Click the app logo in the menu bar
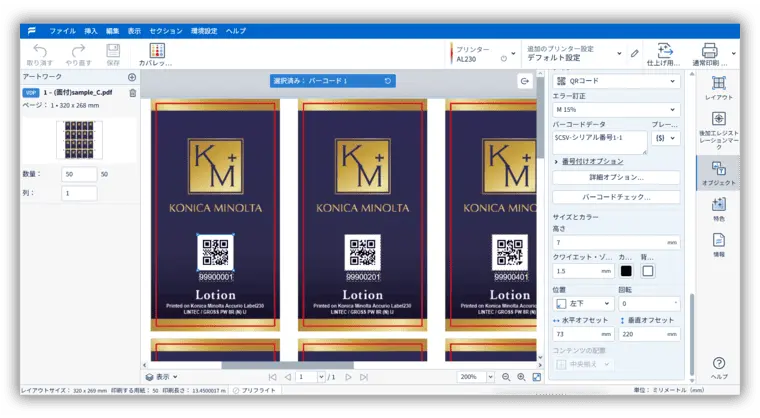760x418 pixels. click(x=32, y=31)
